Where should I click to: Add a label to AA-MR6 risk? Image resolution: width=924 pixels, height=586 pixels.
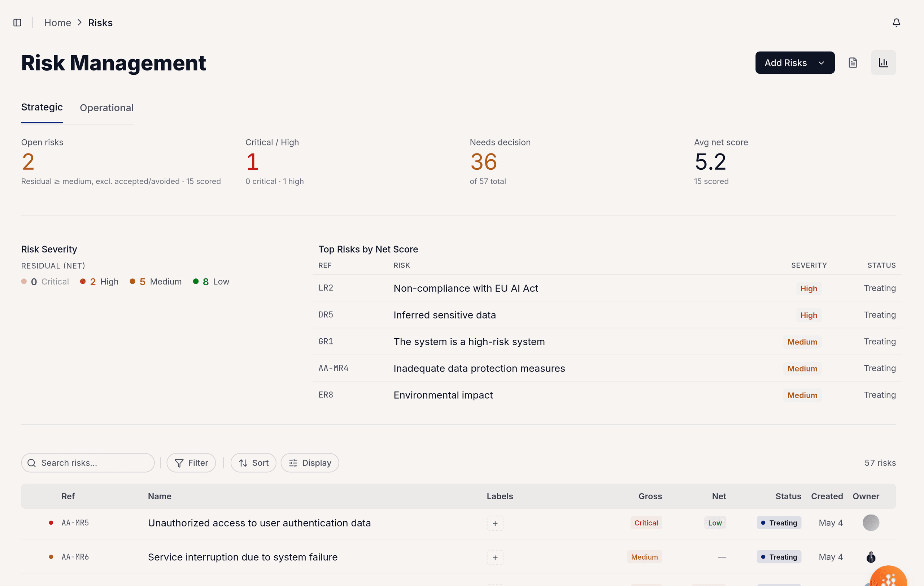[495, 557]
